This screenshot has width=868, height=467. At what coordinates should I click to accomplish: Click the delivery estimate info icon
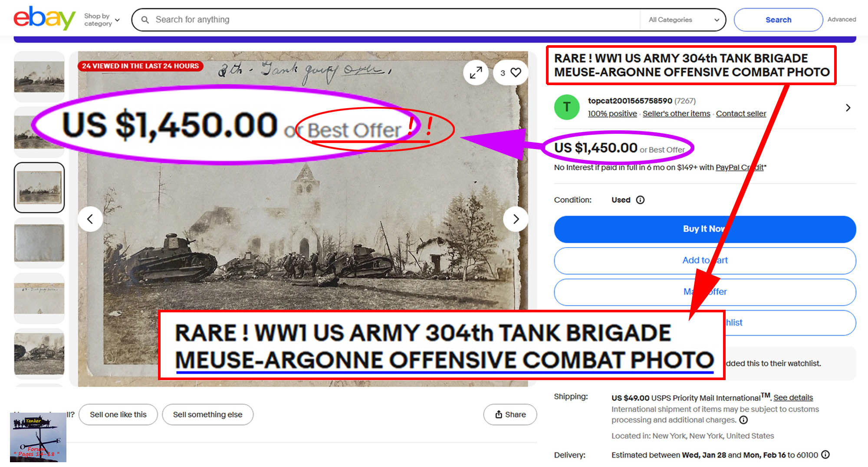825,454
